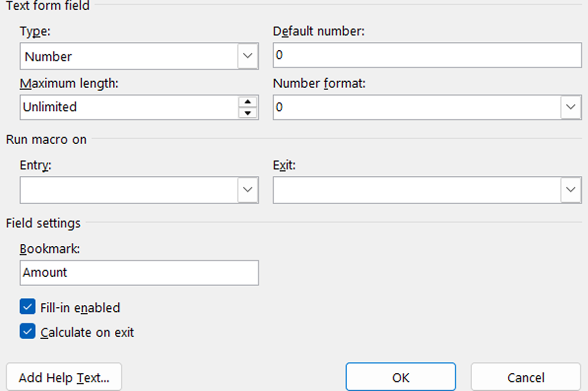Uncheck the Fill-in enabled checkbox
Viewport: 588px width, 391px height.
point(28,307)
